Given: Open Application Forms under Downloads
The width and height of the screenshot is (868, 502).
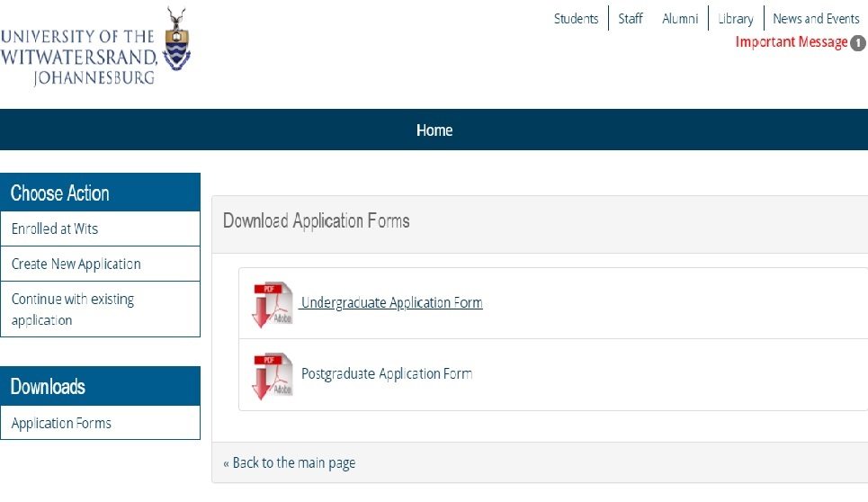Looking at the screenshot, I should (100, 423).
